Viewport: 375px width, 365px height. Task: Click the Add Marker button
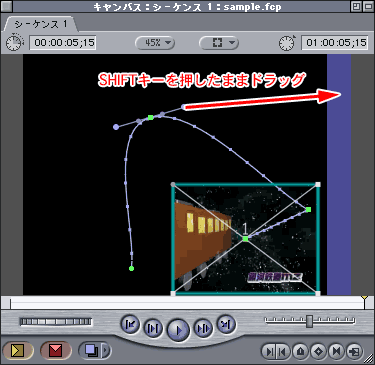(300, 351)
